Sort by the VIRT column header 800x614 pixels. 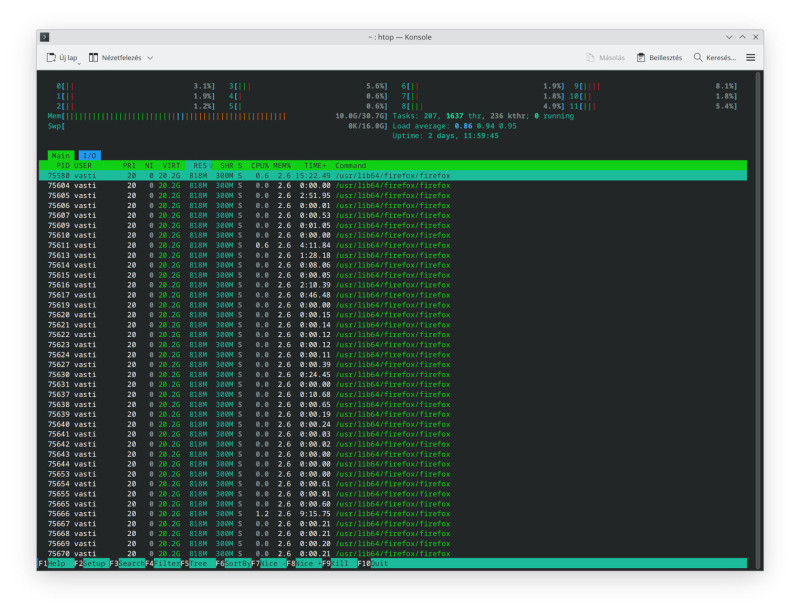tap(171, 166)
